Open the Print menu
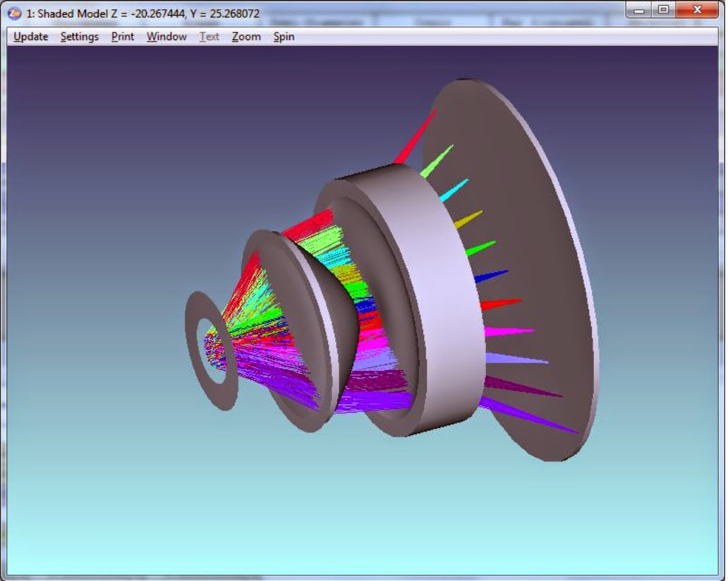 pos(122,37)
